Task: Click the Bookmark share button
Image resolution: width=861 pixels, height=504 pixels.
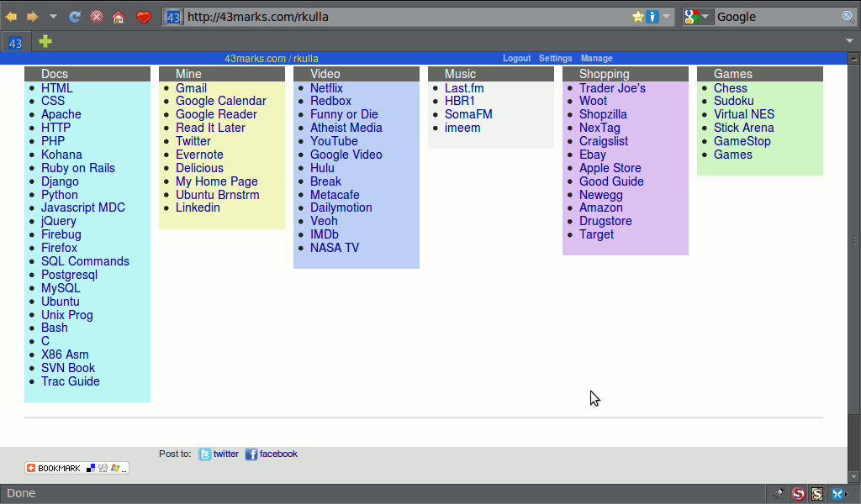Action: tap(77, 468)
